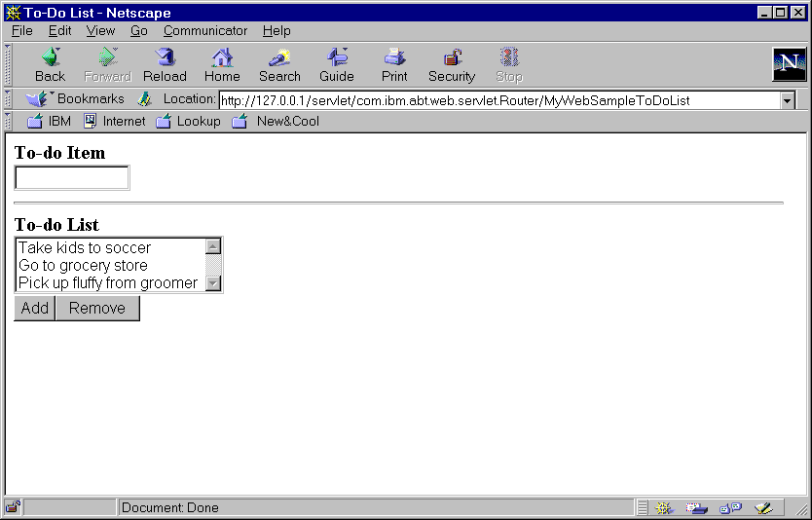Open the Lookup bookmark folder
This screenshot has width=812, height=520.
(188, 122)
